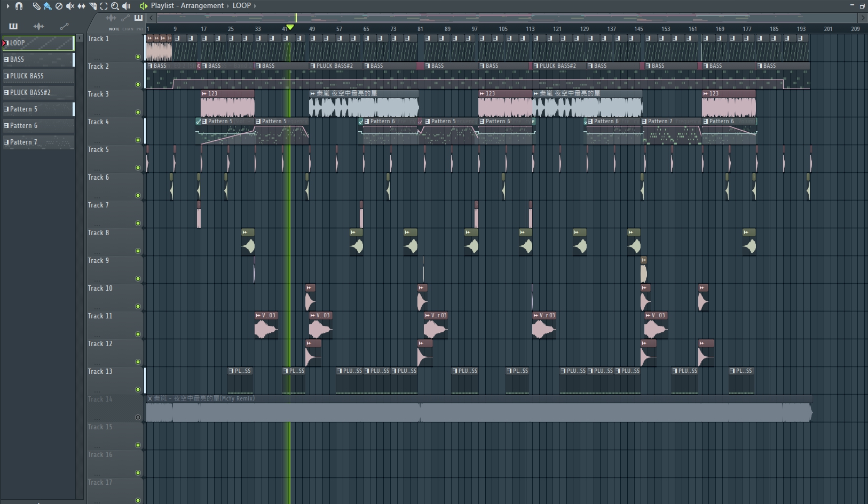Click the playlist overview scrollbar strip
This screenshot has height=504, width=868.
pyautogui.click(x=507, y=18)
